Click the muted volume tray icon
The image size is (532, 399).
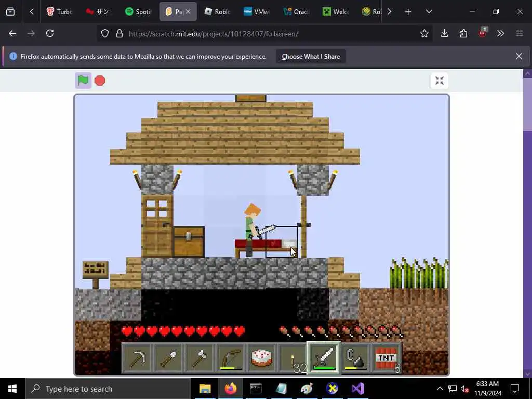click(x=464, y=389)
